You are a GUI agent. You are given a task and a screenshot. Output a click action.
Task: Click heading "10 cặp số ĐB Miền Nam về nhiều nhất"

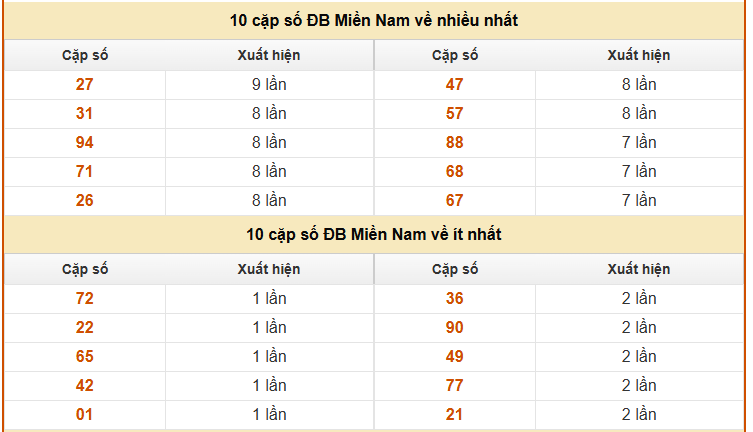click(374, 21)
